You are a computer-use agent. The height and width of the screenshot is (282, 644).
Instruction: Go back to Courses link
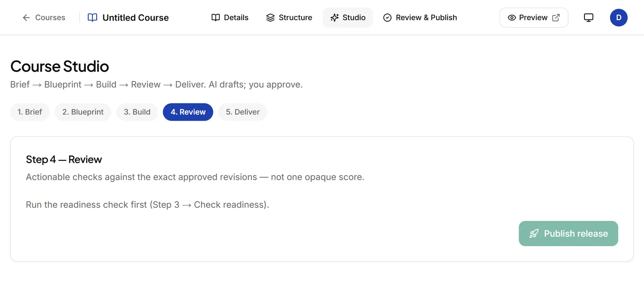click(x=44, y=17)
